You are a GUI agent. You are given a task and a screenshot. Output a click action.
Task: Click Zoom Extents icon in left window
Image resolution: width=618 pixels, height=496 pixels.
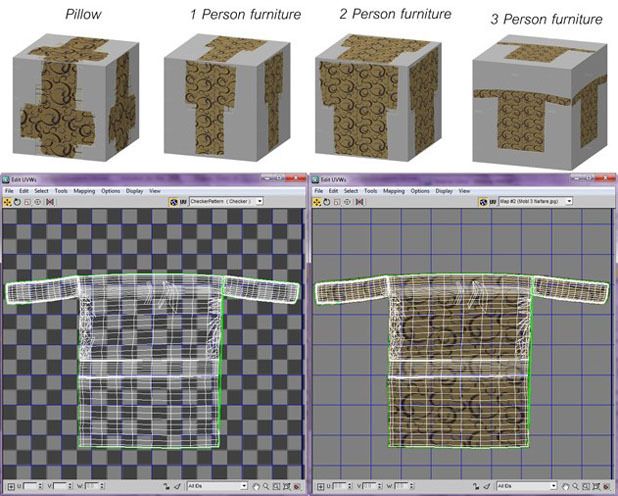287,487
